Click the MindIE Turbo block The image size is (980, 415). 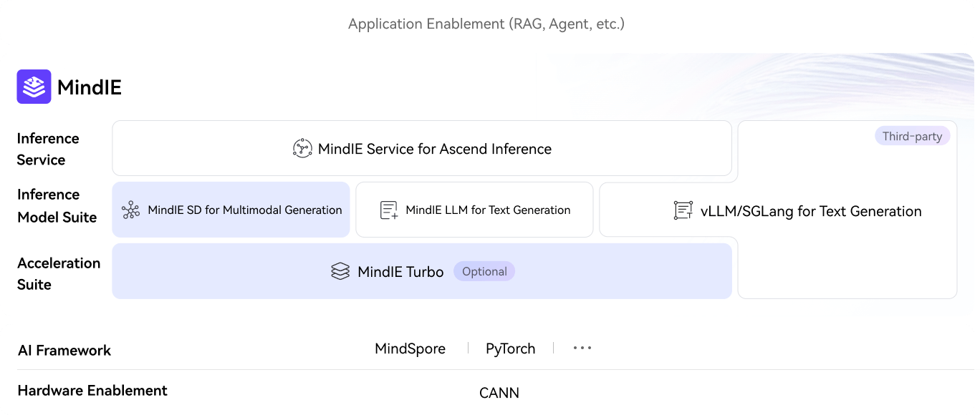click(400, 272)
